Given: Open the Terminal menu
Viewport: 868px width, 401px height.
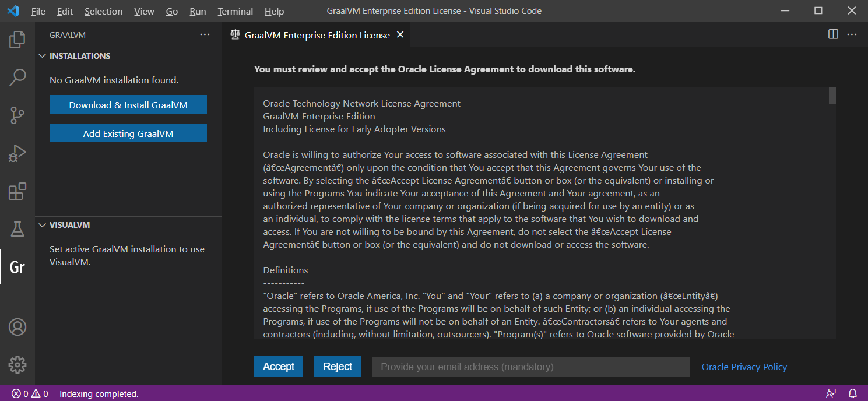Looking at the screenshot, I should [236, 11].
